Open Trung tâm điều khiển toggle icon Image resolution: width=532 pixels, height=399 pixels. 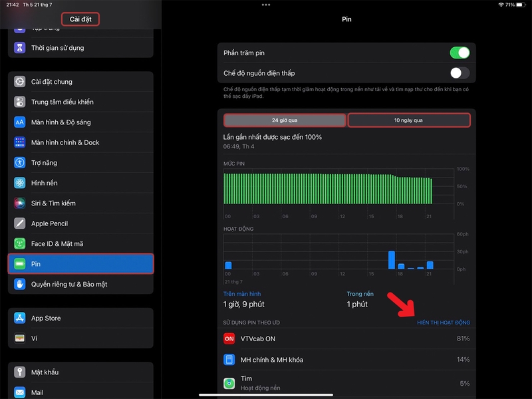[20, 102]
